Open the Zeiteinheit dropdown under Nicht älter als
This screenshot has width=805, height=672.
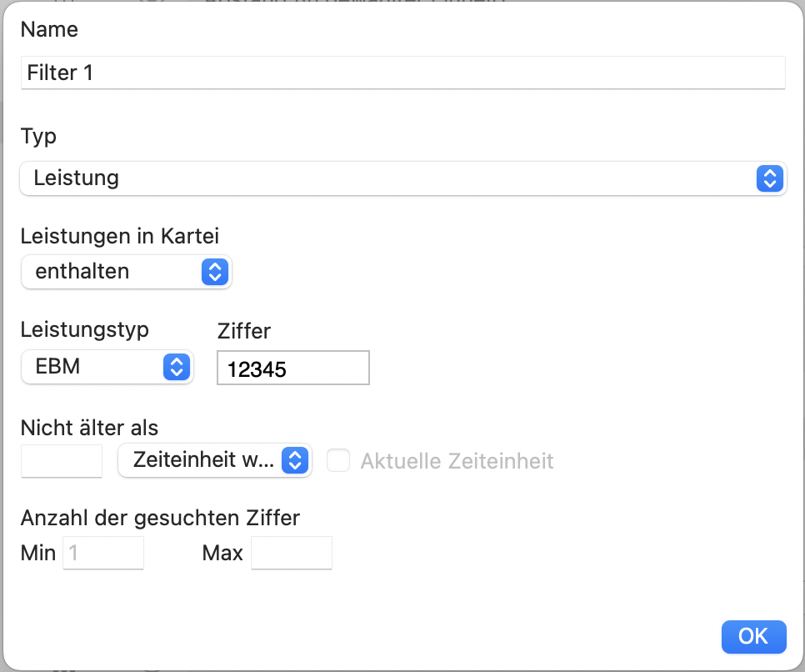tap(215, 460)
